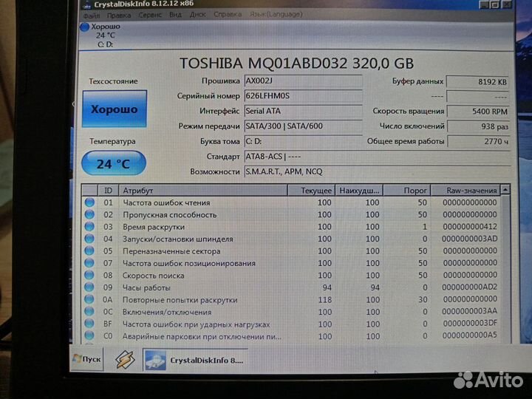Click status circle of attribute 09 row
This screenshot has height=399, width=532.
point(89,287)
